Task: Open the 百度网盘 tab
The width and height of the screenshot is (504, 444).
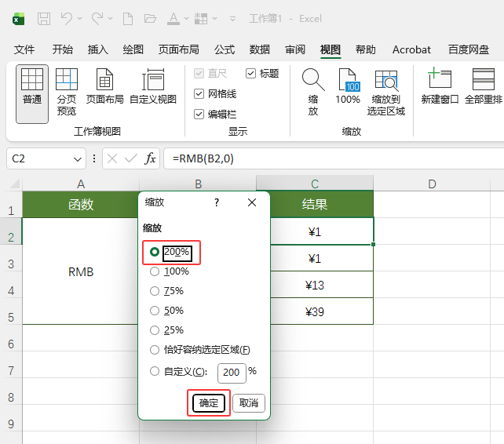Action: coord(469,49)
